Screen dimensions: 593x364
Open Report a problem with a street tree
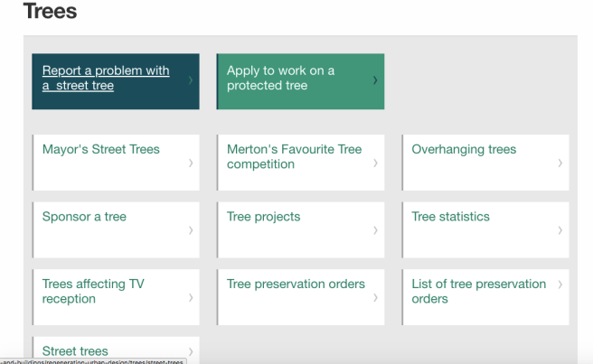tap(106, 79)
